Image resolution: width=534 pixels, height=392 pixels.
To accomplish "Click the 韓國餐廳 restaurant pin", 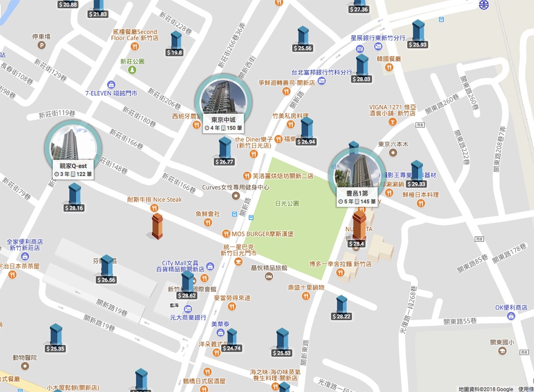I will (389, 68).
